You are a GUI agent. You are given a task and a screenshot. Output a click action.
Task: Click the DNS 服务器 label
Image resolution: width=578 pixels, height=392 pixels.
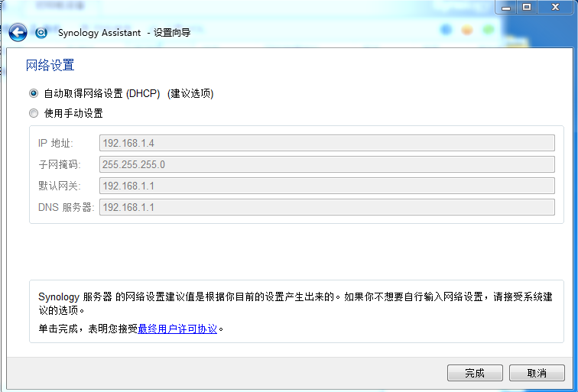(67, 207)
